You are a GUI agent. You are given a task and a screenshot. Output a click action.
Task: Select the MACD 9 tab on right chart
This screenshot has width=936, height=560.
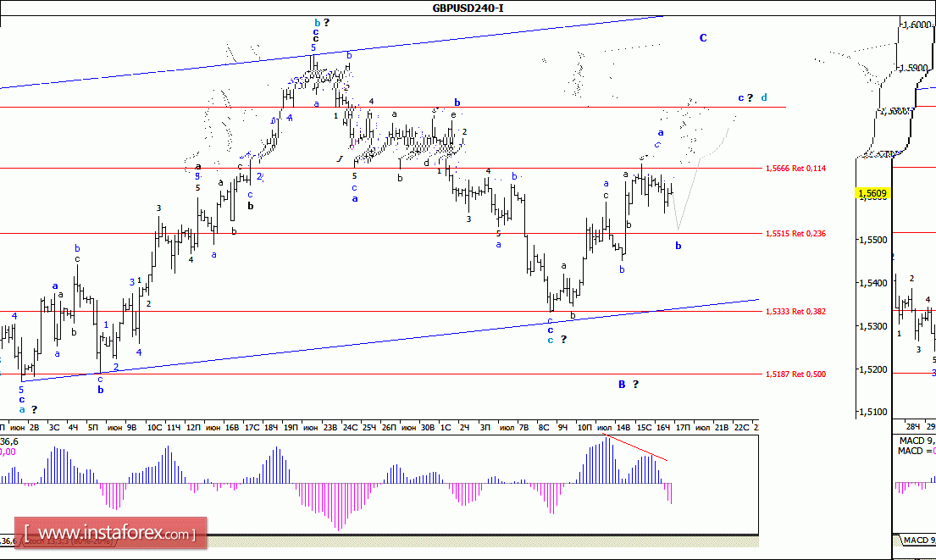(x=915, y=541)
